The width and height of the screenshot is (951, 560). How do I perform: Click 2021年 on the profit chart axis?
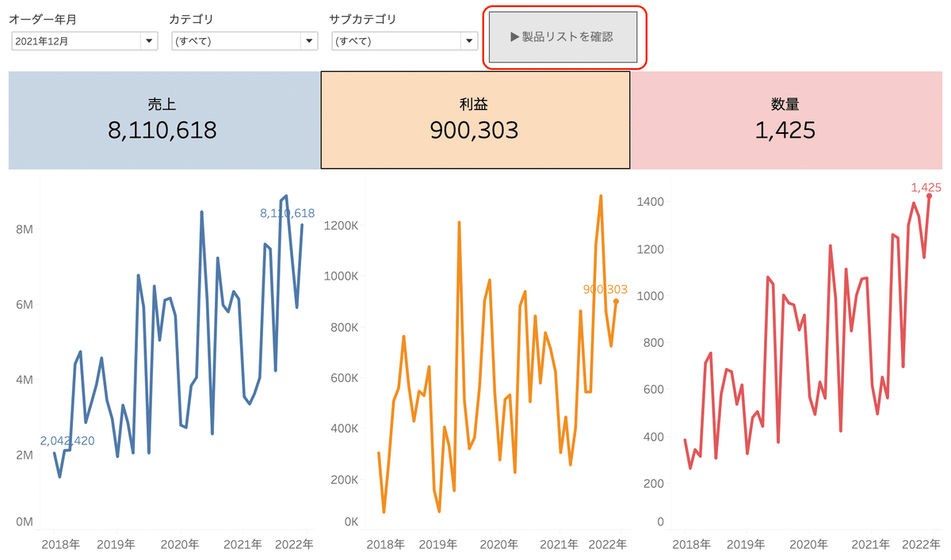560,545
